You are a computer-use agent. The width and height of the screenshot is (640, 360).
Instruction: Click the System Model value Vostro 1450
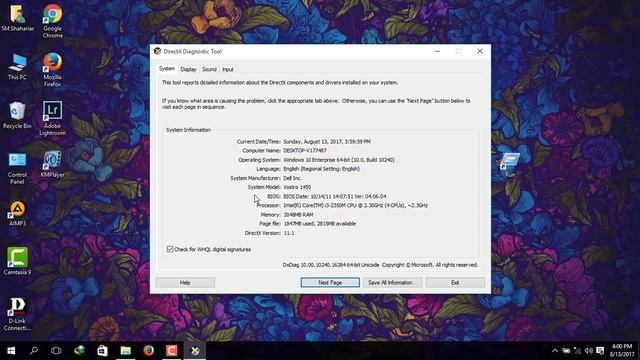click(297, 187)
